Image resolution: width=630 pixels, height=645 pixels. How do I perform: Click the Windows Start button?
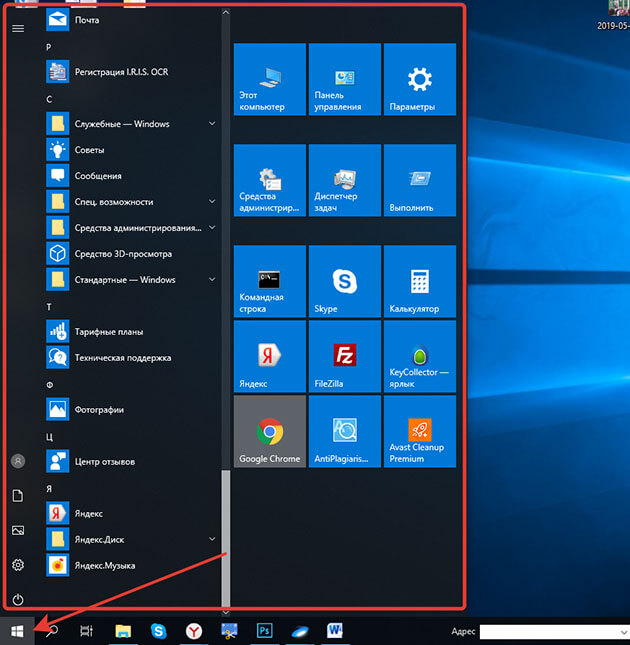coord(17,631)
